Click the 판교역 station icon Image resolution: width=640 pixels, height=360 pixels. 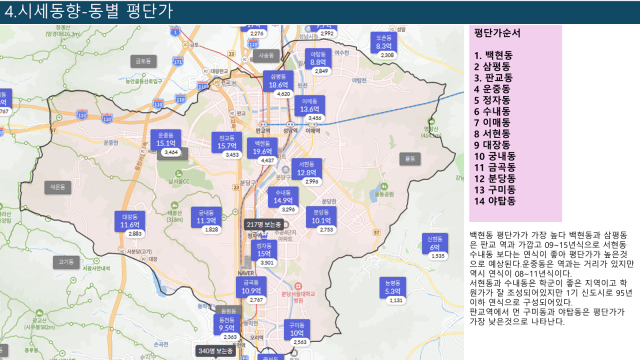tap(263, 124)
